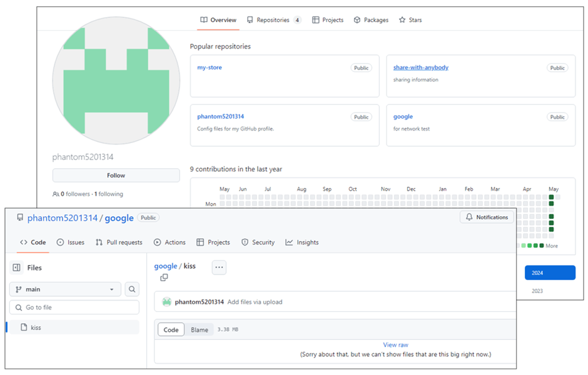Viewport: 588px width, 375px height.
Task: Open the Code tab in repo
Action: (33, 242)
